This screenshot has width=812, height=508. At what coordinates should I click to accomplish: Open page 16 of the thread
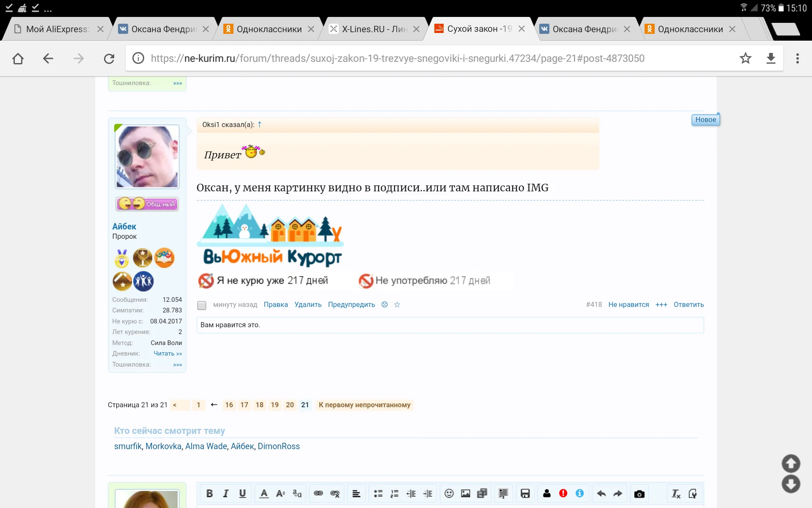tap(229, 405)
